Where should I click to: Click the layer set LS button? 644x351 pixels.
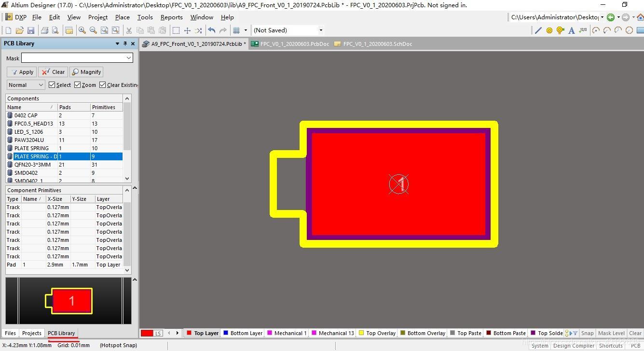(x=158, y=333)
